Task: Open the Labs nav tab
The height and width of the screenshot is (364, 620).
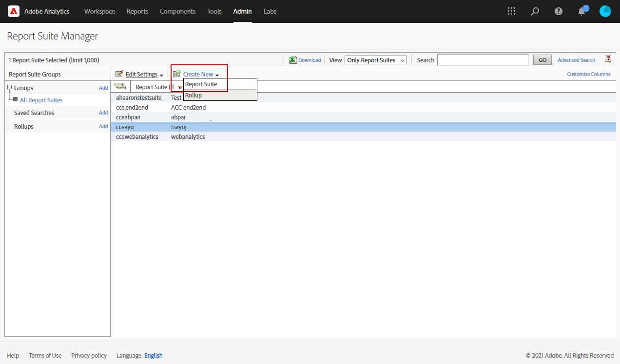Action: pyautogui.click(x=270, y=11)
